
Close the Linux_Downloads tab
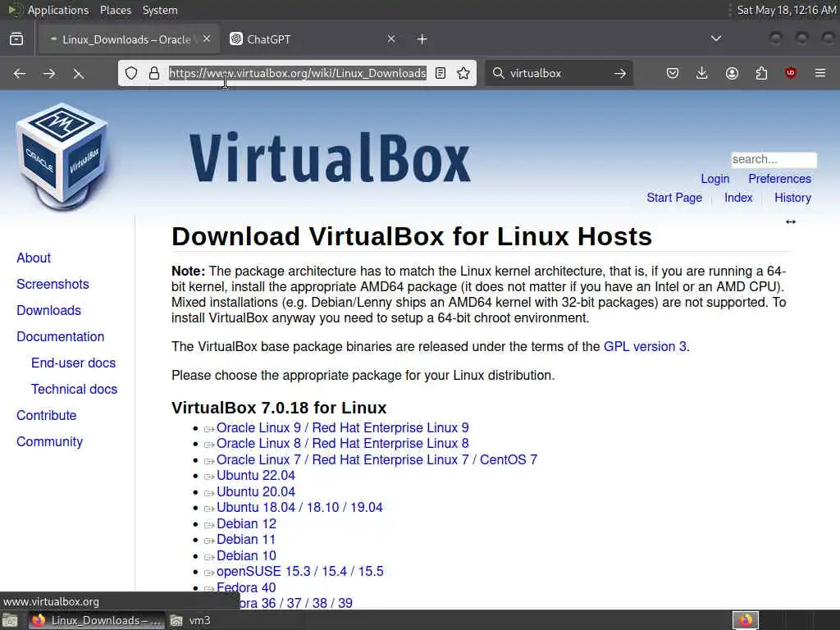pyautogui.click(x=207, y=39)
